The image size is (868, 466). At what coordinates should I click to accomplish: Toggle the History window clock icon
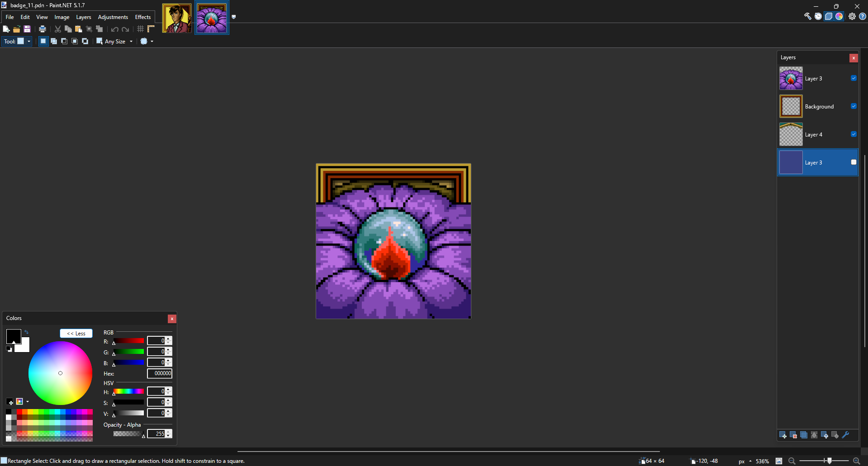(x=818, y=16)
